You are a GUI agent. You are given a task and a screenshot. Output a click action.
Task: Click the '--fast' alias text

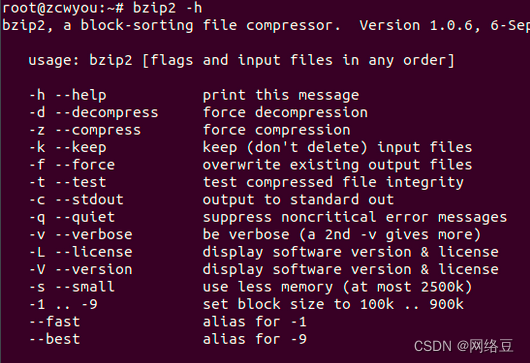55,321
